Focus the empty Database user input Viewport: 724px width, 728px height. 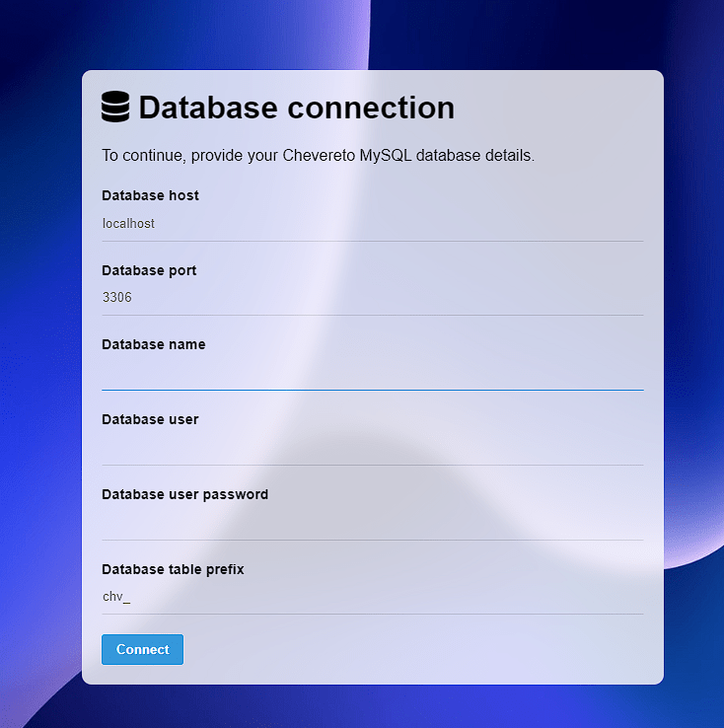point(372,448)
